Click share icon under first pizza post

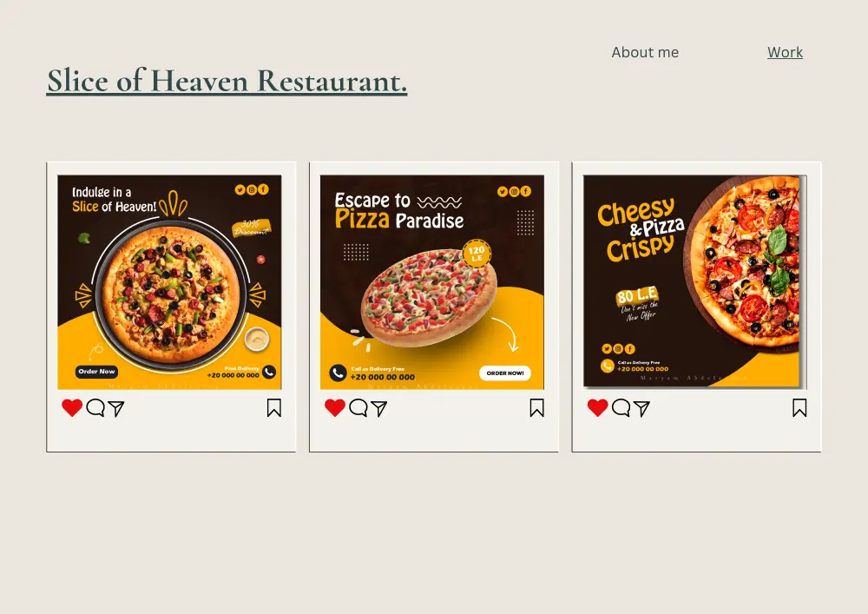[x=115, y=408]
